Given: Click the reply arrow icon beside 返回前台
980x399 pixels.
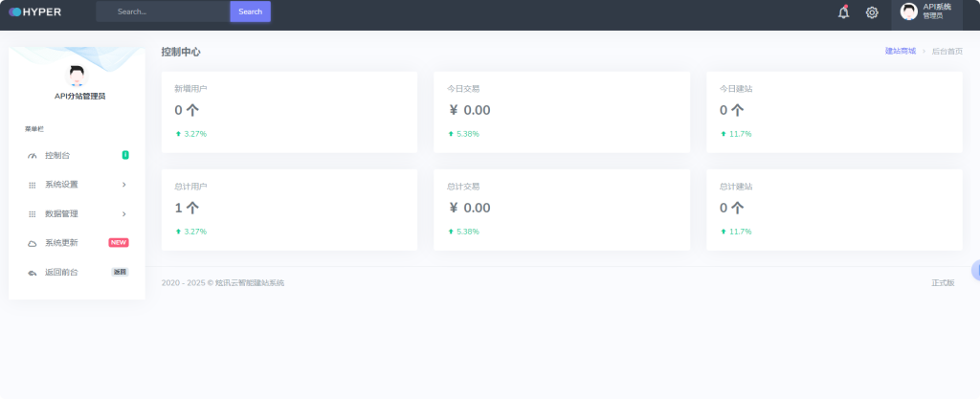Looking at the screenshot, I should [32, 273].
